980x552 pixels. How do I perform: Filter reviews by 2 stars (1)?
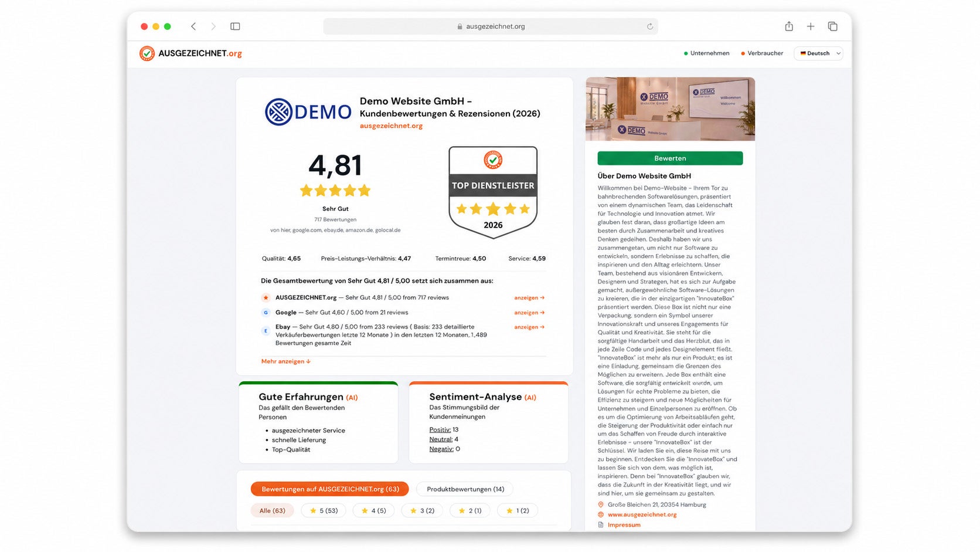[x=471, y=511]
